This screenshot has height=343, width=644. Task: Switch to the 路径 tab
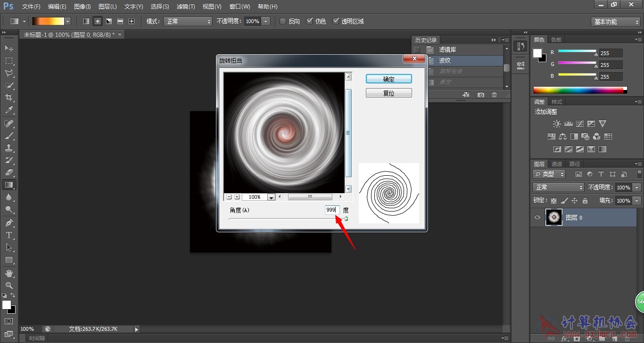pos(575,163)
